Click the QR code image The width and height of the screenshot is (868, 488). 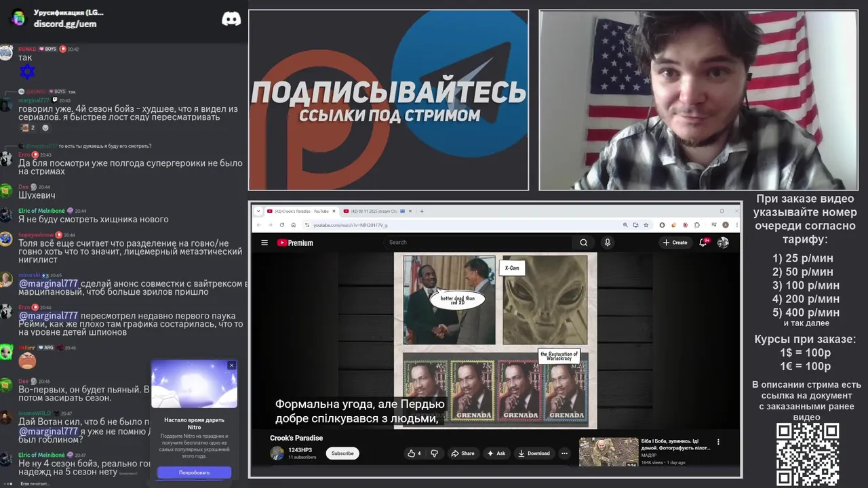point(808,454)
